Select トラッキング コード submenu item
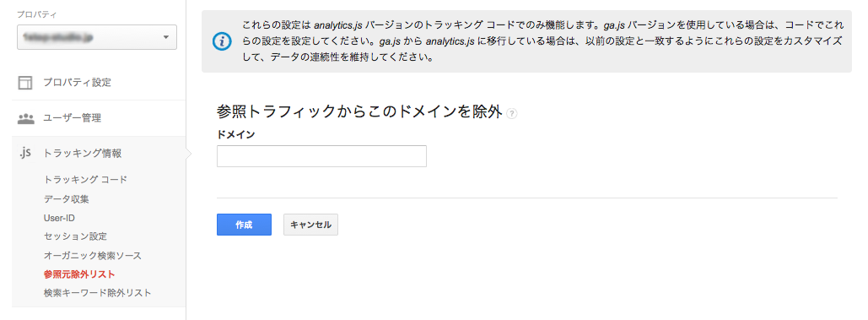 [85, 179]
